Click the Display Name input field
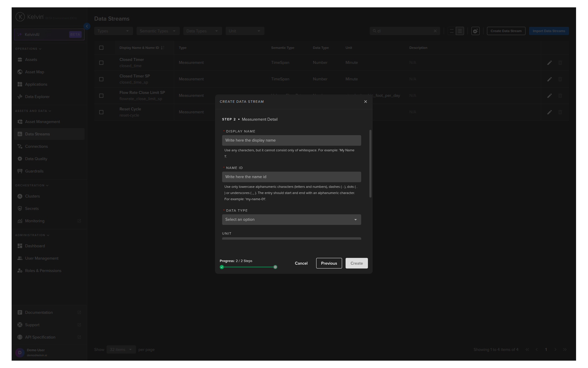588x368 pixels. (291, 140)
